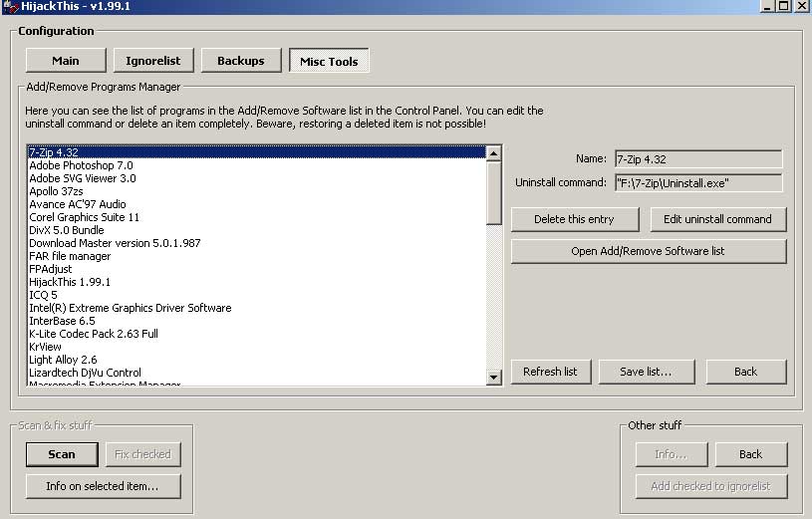Screen dimensions: 812x519
Task: Click the Name field showing 7-Zip 4.32
Action: coord(698,159)
